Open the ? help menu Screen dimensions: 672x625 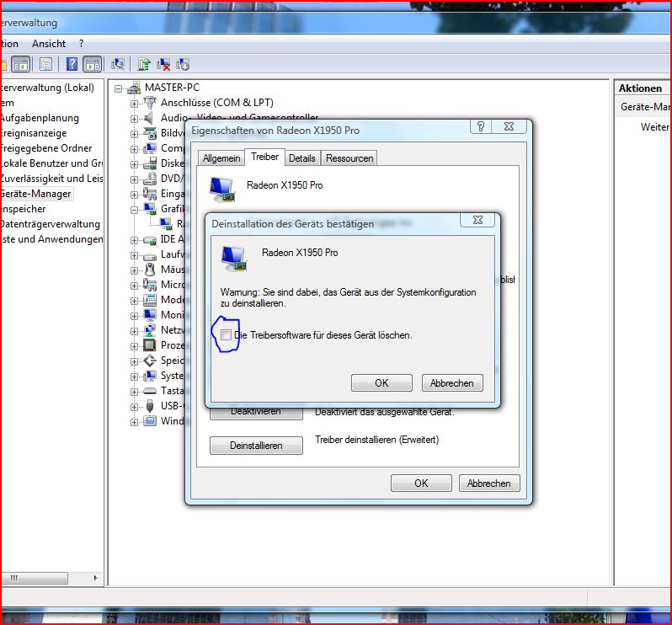pyautogui.click(x=82, y=44)
